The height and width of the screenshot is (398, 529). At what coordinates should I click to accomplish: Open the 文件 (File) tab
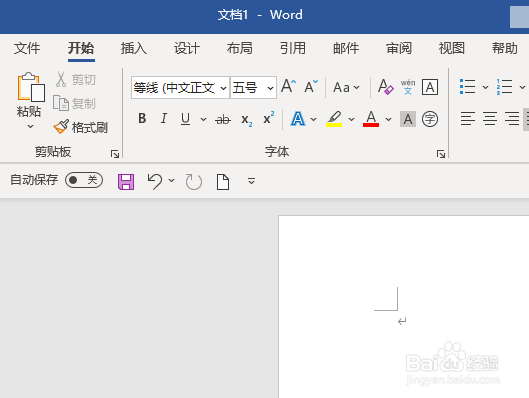pos(27,48)
